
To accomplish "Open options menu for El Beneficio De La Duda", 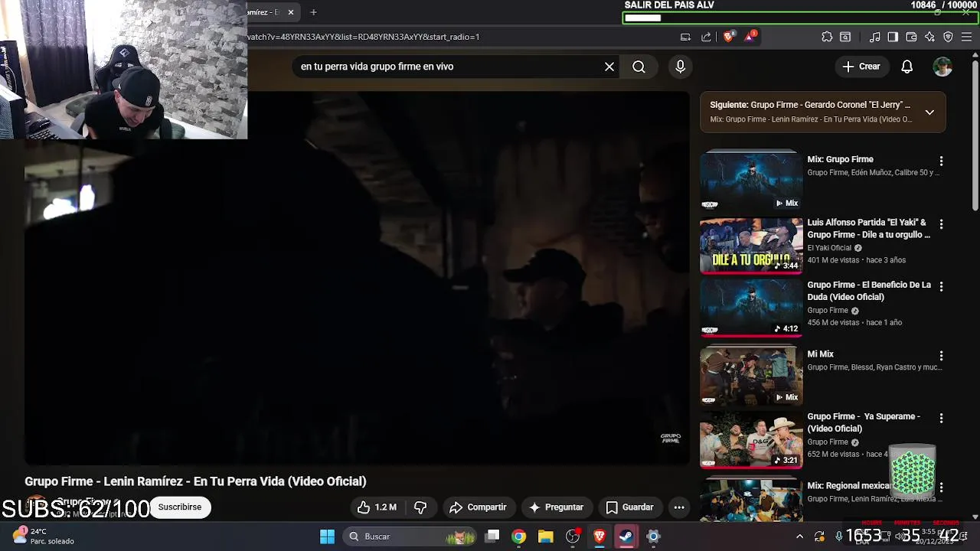I will 941,286.
